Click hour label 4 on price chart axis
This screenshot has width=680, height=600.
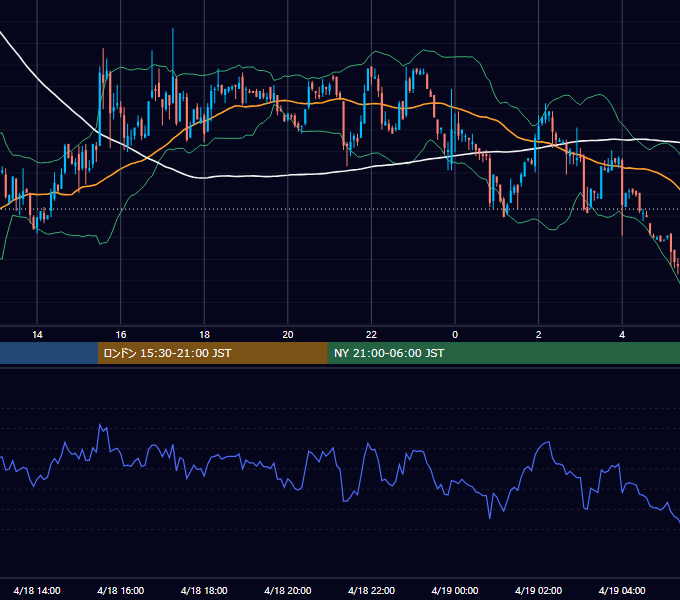tap(622, 335)
